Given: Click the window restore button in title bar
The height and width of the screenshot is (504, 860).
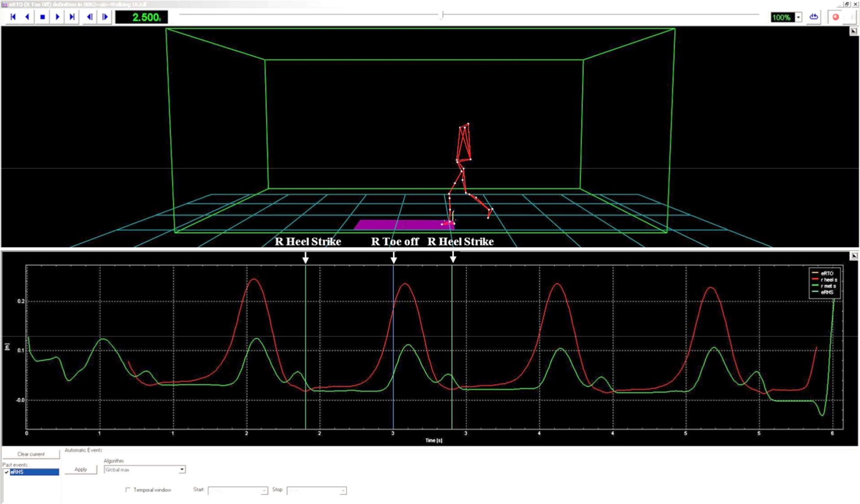Looking at the screenshot, I should click(x=847, y=4).
